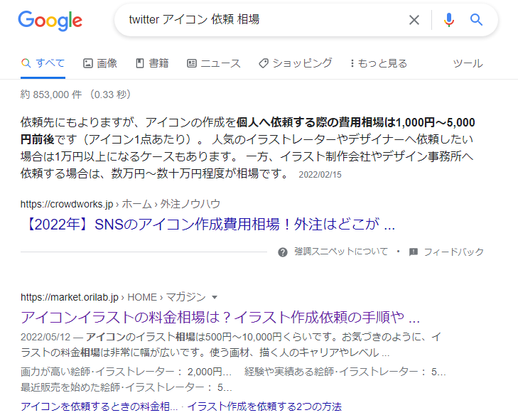Expand the もっと見る menu

pyautogui.click(x=379, y=63)
